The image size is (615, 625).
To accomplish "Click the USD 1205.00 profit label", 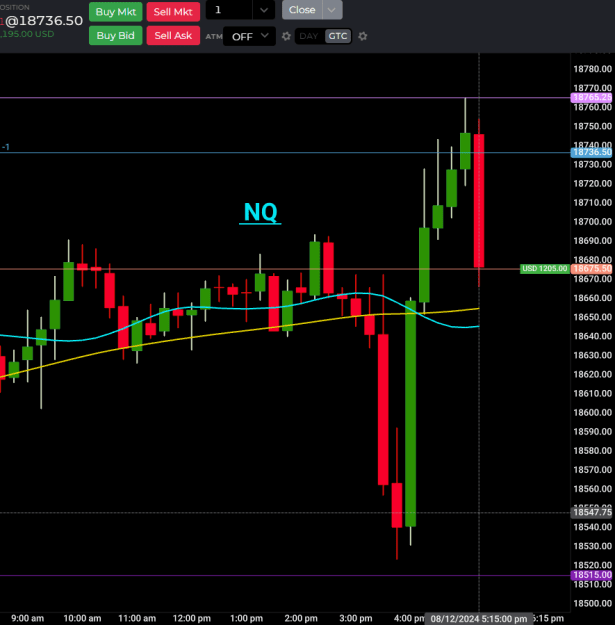I will [x=544, y=269].
